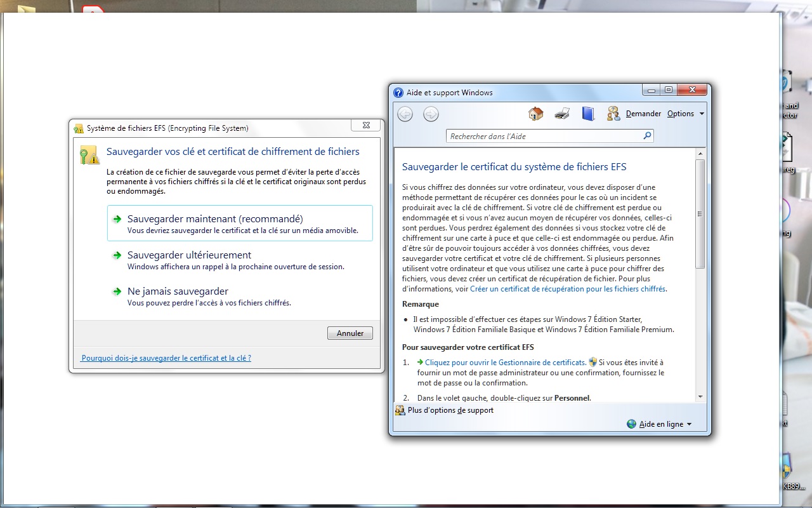Open the Options dropdown menu
Image resolution: width=812 pixels, height=508 pixels.
[686, 114]
